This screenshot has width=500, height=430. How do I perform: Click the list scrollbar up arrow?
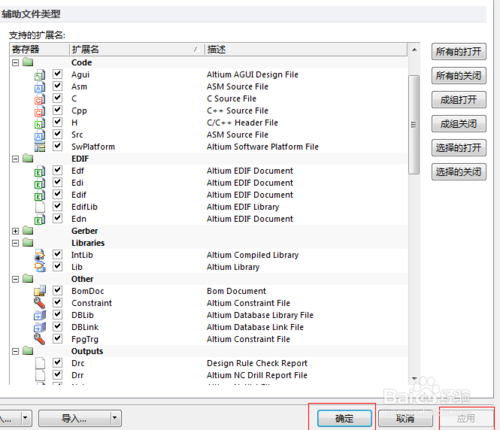[x=414, y=50]
